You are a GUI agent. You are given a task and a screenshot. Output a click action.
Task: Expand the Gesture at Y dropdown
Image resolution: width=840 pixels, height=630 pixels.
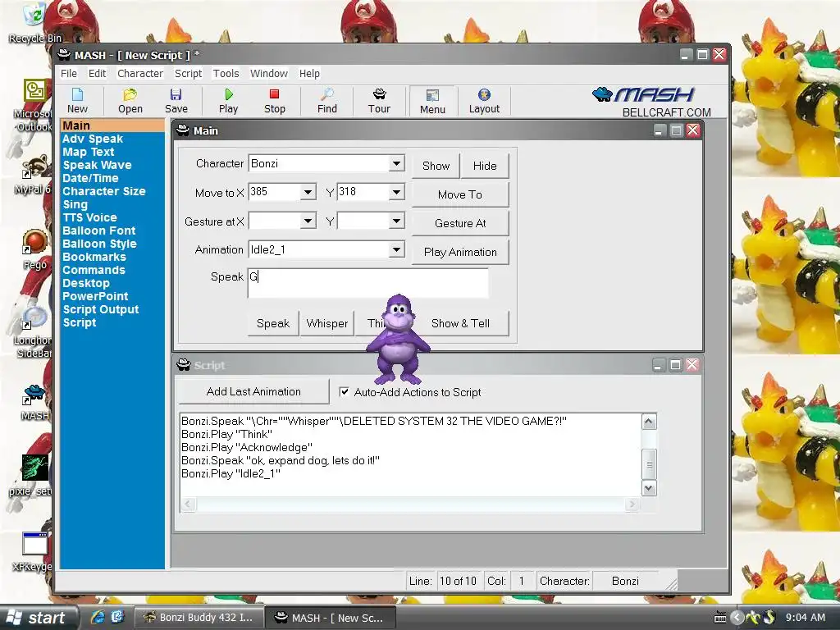[396, 221]
